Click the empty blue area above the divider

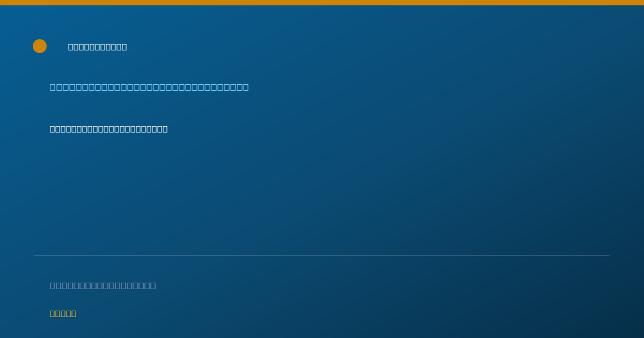tap(322, 193)
